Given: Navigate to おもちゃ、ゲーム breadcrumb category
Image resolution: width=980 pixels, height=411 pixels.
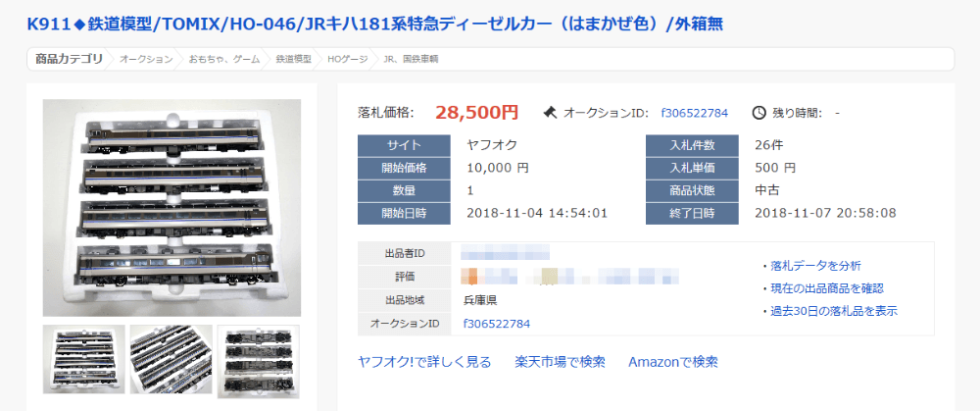Looking at the screenshot, I should (x=224, y=59).
